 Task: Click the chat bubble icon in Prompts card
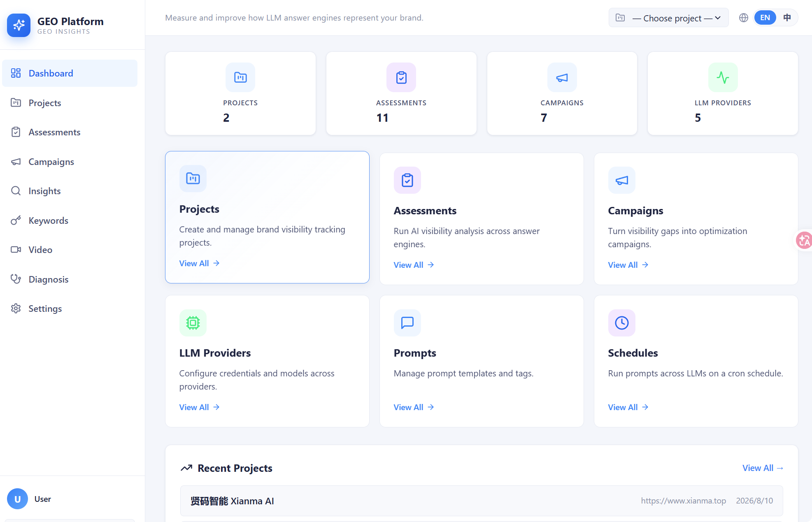[x=407, y=323]
